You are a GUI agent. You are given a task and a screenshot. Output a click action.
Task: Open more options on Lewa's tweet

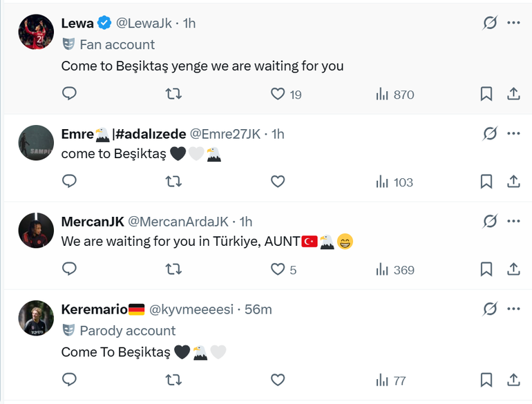point(513,23)
